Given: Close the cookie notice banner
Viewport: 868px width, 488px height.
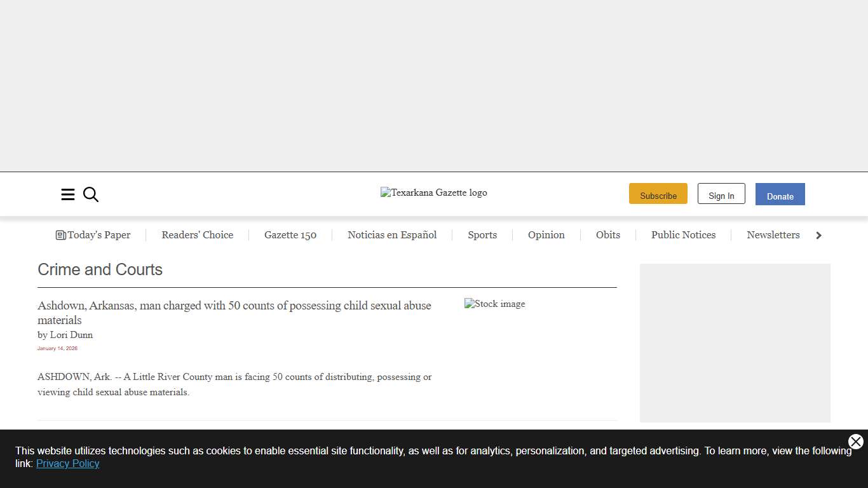Looking at the screenshot, I should coord(855,442).
